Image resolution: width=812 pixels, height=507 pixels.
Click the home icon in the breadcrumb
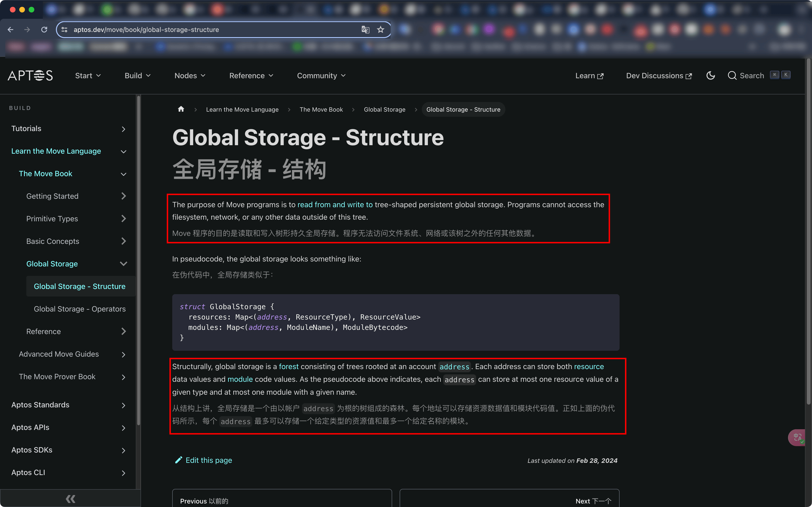coord(181,109)
